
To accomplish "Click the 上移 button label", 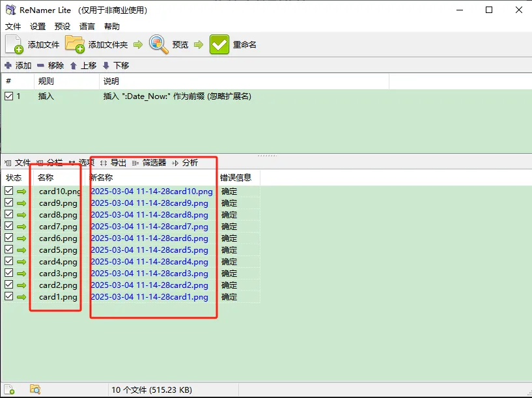I will 89,66.
